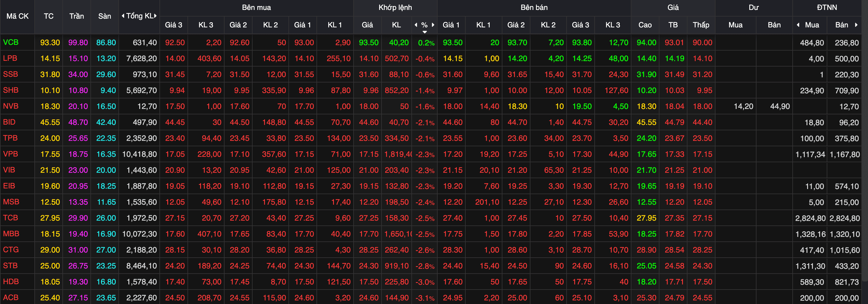Click the Bên mua group header
This screenshot has height=304, width=868.
tap(256, 8)
